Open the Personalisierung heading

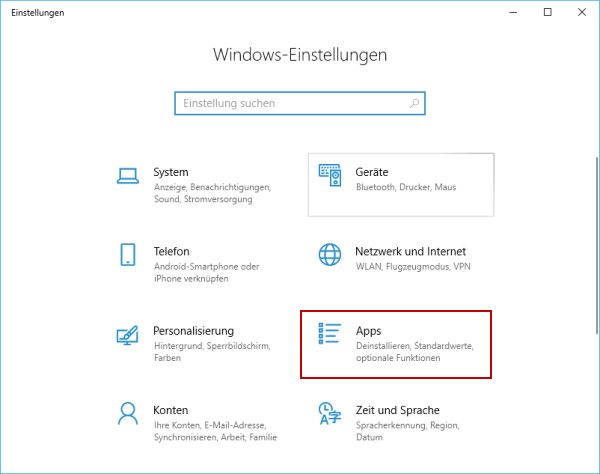[x=193, y=331]
